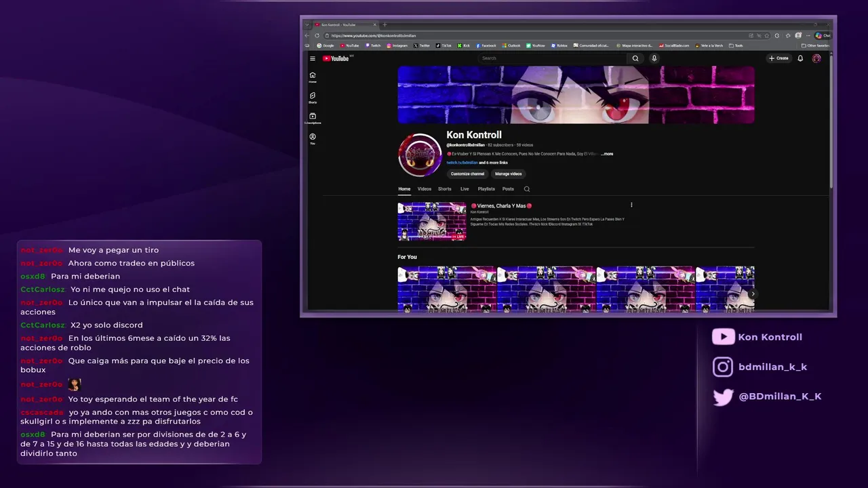Open the browser settings three-dots menu
868x488 pixels.
pos(808,35)
